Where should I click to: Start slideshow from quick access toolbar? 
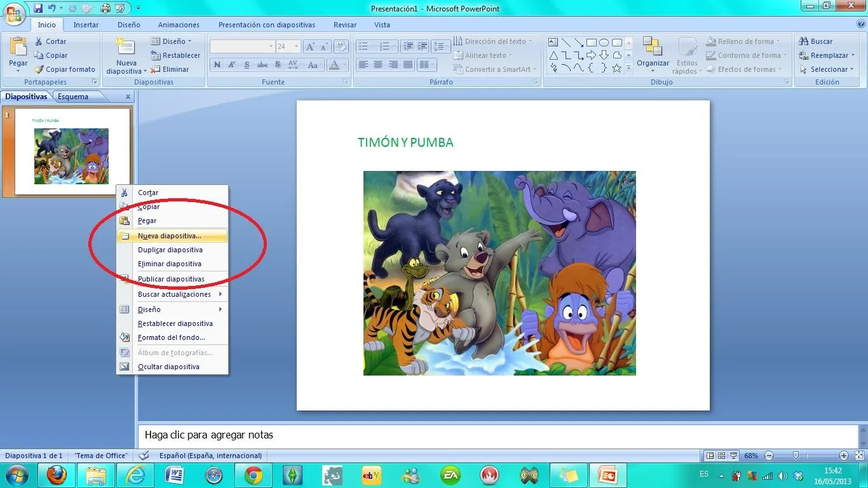pyautogui.click(x=119, y=8)
